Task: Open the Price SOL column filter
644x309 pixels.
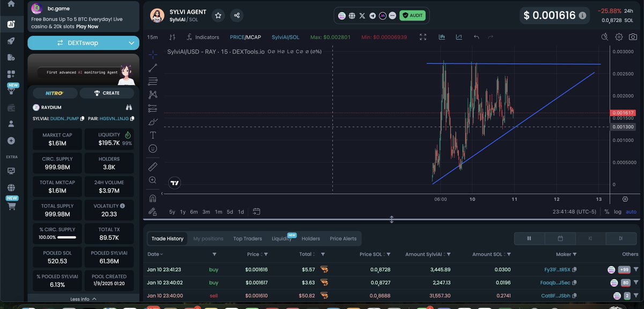Action: click(388, 255)
